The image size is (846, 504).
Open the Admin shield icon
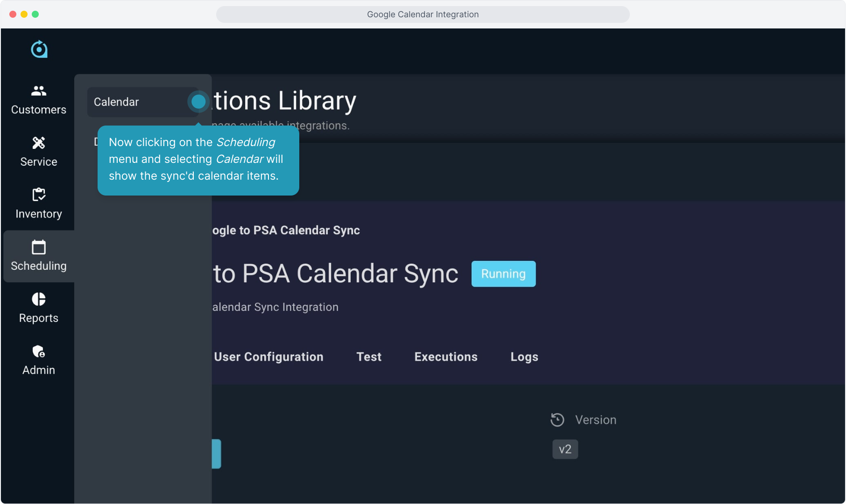point(39,351)
